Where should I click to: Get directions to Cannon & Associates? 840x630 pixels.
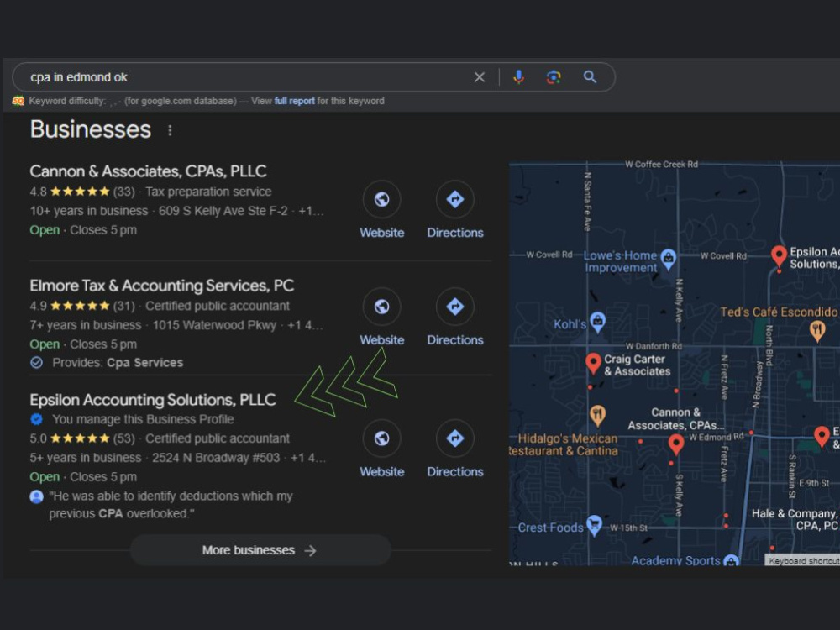click(454, 199)
